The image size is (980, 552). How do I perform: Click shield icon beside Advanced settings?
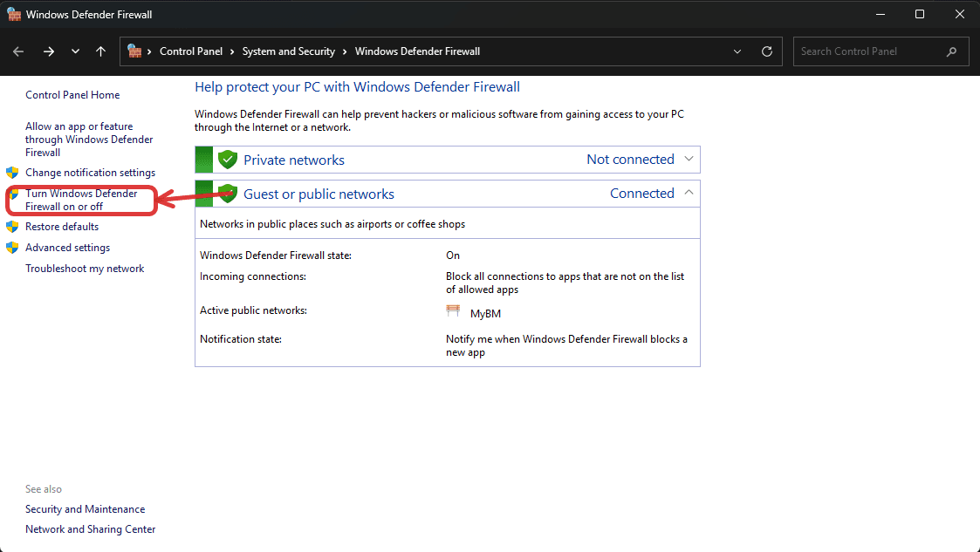coord(12,248)
